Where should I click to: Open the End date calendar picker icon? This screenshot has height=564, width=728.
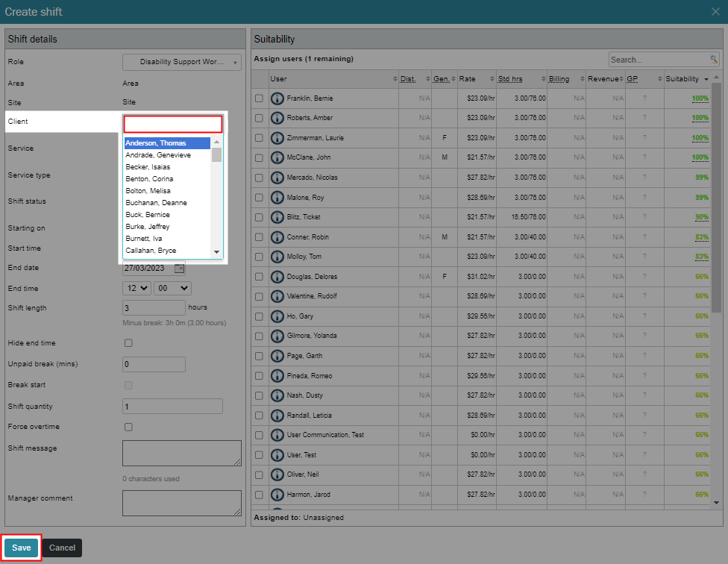point(179,269)
